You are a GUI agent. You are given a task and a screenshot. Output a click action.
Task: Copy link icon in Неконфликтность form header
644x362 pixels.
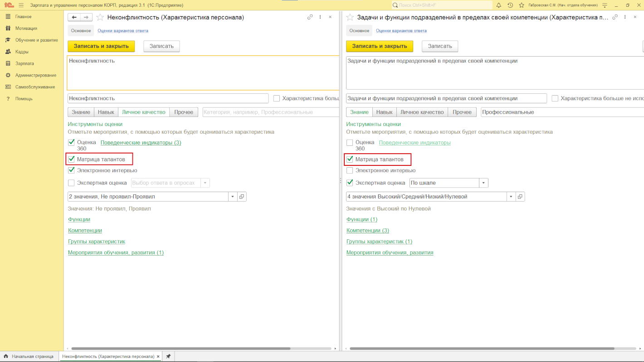(x=310, y=17)
